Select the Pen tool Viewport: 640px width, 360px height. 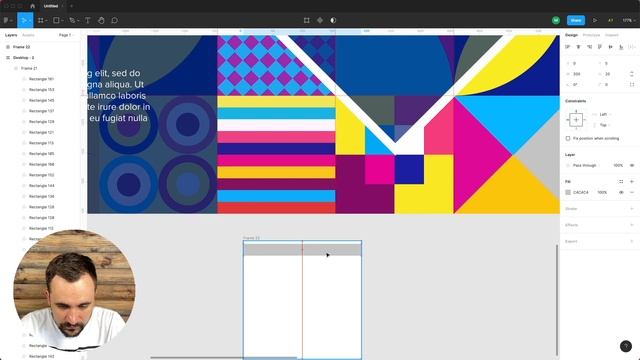73,20
